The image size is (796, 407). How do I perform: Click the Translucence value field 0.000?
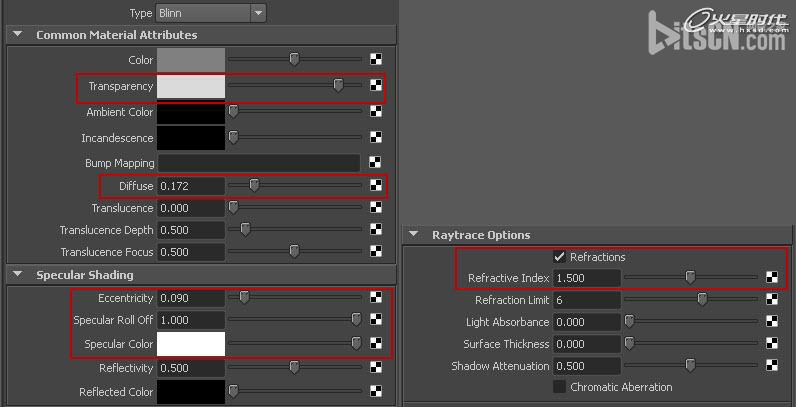tap(191, 208)
